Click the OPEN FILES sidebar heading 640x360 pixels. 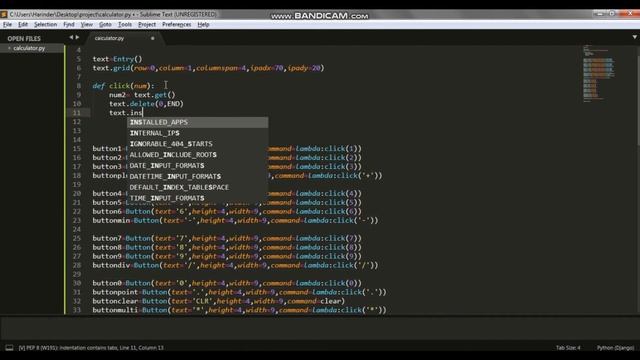[x=24, y=39]
